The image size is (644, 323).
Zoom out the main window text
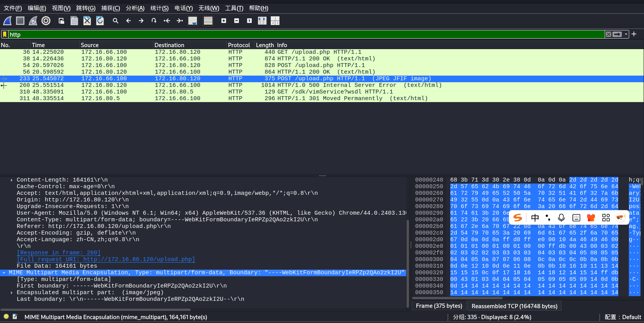(237, 21)
